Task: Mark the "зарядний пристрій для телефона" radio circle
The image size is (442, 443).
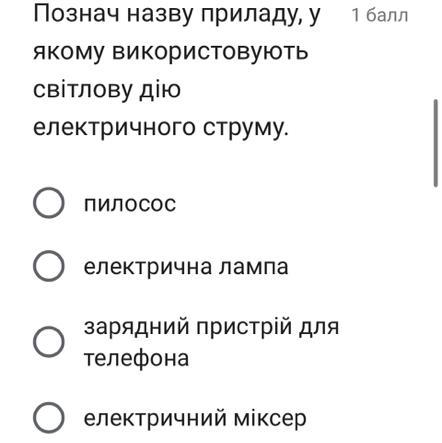Action: point(49,342)
